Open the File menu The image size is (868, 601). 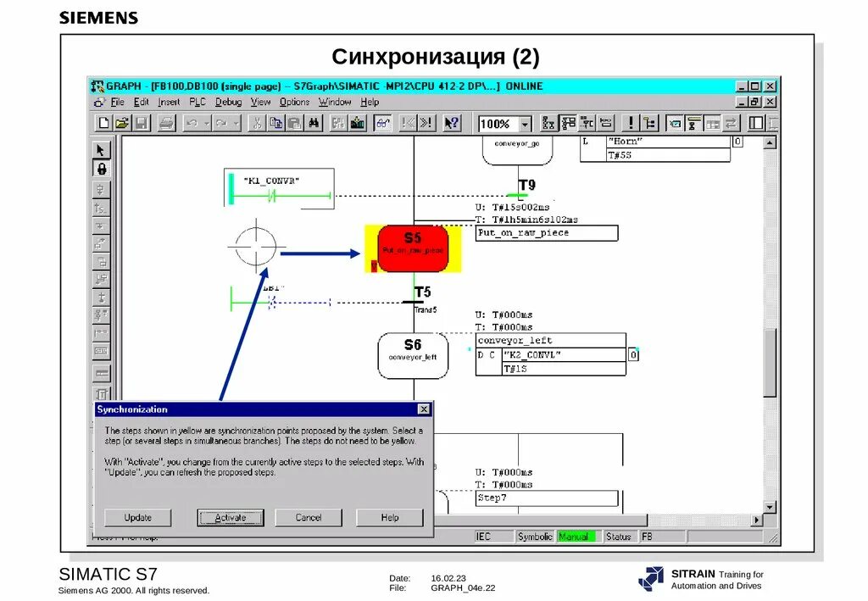pos(117,102)
